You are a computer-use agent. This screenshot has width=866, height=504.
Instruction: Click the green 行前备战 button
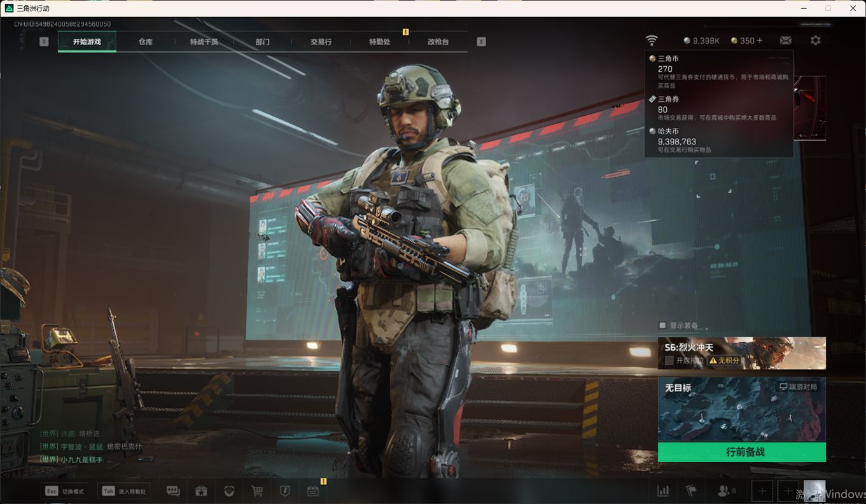pos(742,452)
